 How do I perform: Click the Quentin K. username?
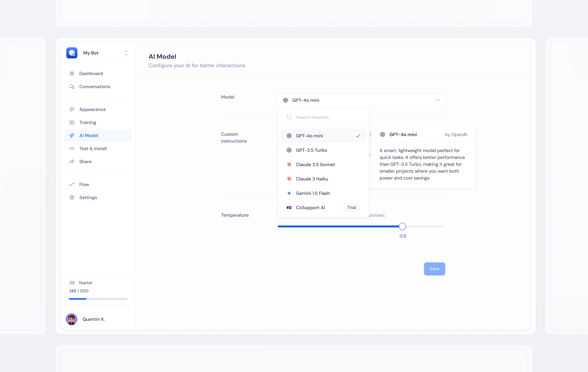(x=94, y=319)
